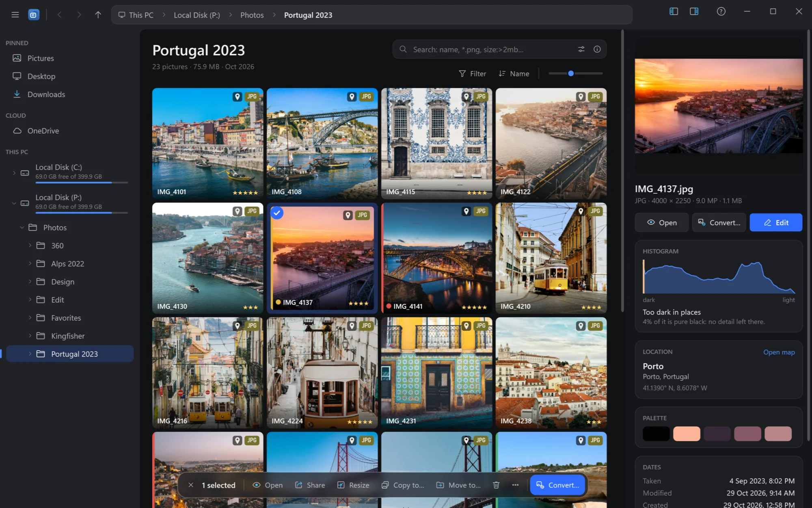Open the help icon
Viewport: 812px width, 508px height.
[721, 11]
